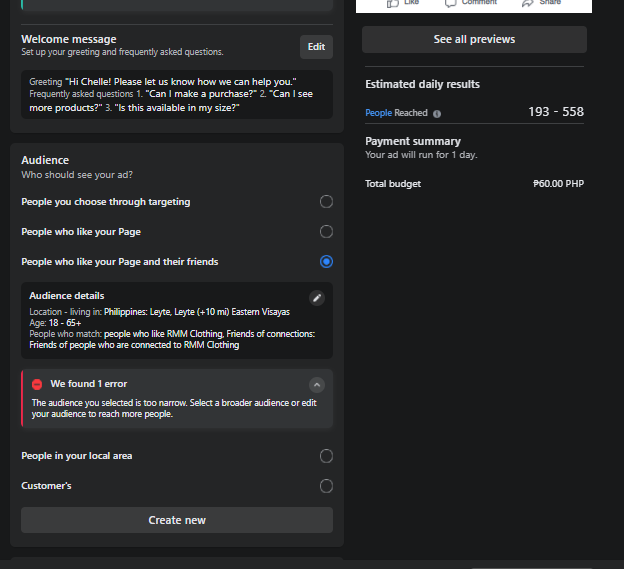Click the Total budget amount
The height and width of the screenshot is (569, 624).
pos(558,184)
